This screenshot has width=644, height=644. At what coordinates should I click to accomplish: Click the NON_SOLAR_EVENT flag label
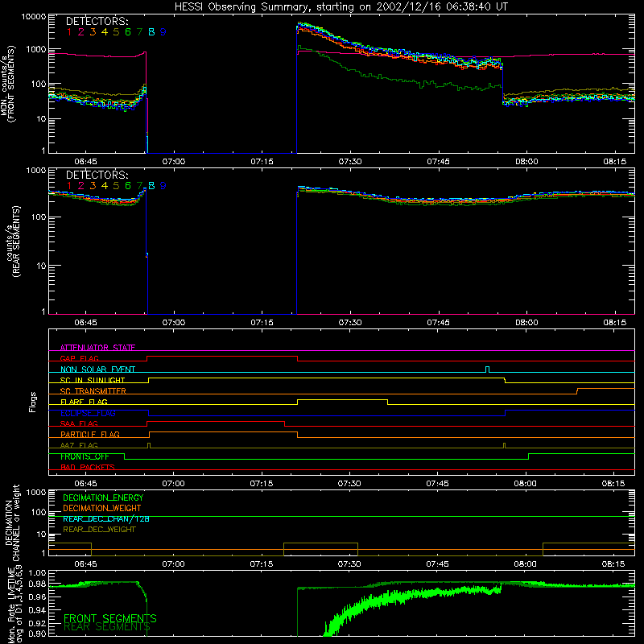tap(97, 369)
